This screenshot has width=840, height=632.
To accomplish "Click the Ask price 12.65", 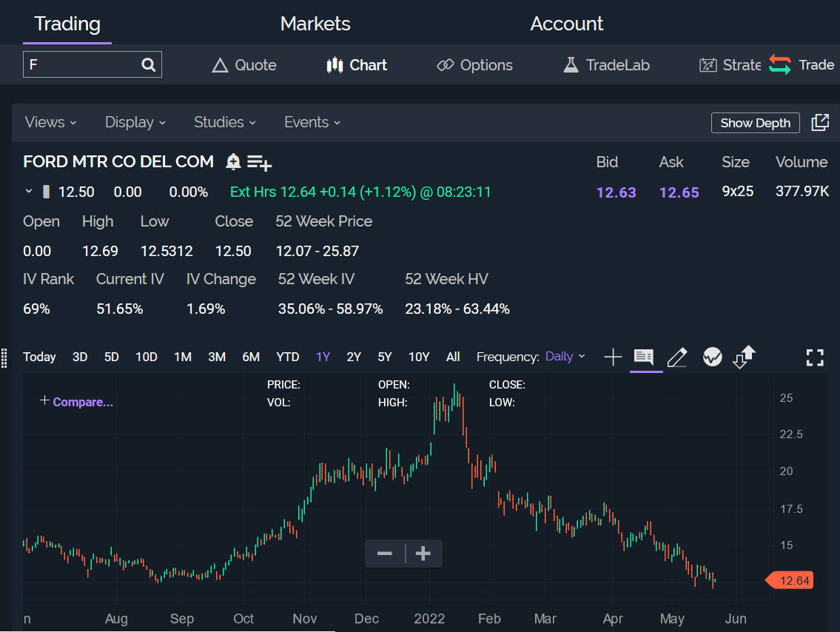I will click(679, 192).
